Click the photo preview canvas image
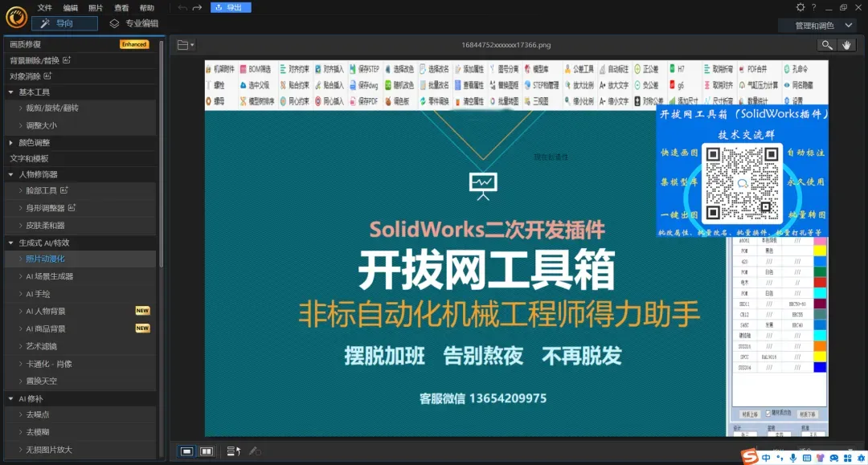 click(x=517, y=248)
